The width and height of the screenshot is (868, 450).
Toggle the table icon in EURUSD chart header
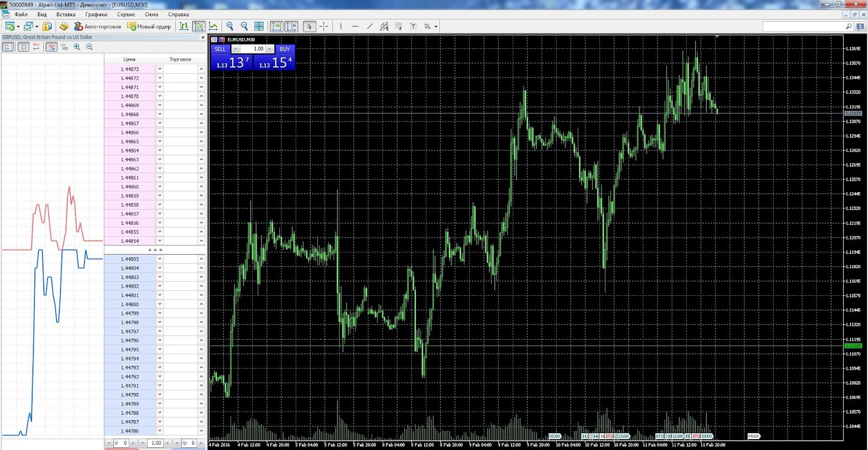(x=214, y=40)
